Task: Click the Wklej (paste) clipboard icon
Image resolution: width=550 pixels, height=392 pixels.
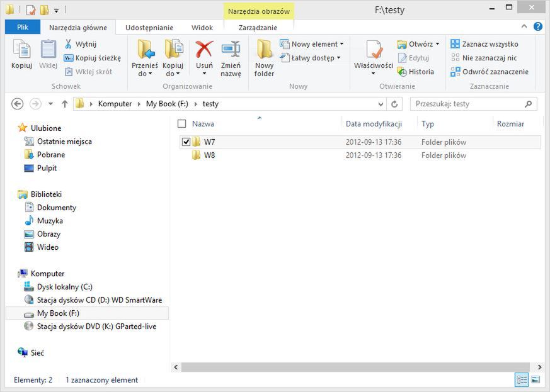Action: [x=48, y=49]
